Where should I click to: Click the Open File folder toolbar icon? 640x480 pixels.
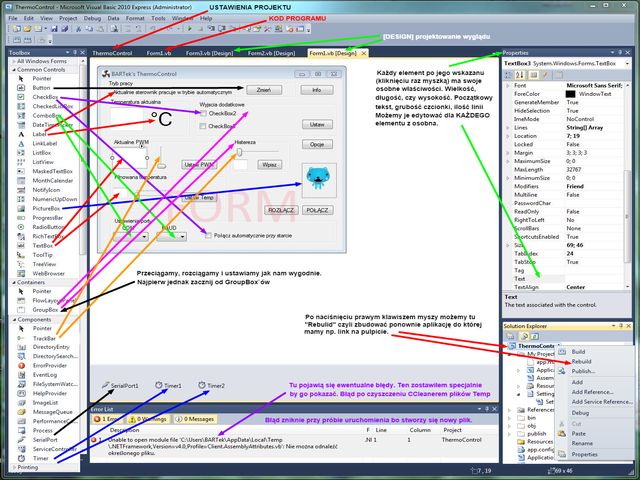pyautogui.click(x=27, y=29)
